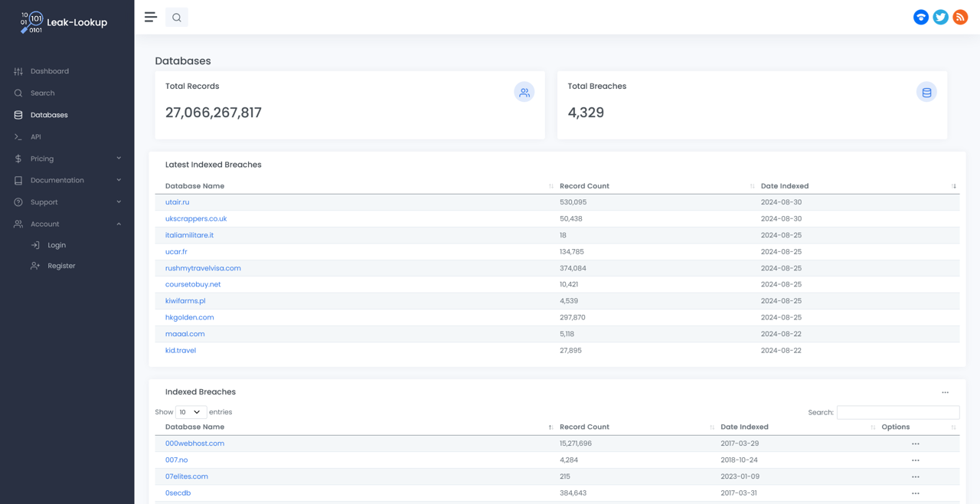Expand the Documentation submenu chevron
980x504 pixels.
(x=119, y=180)
